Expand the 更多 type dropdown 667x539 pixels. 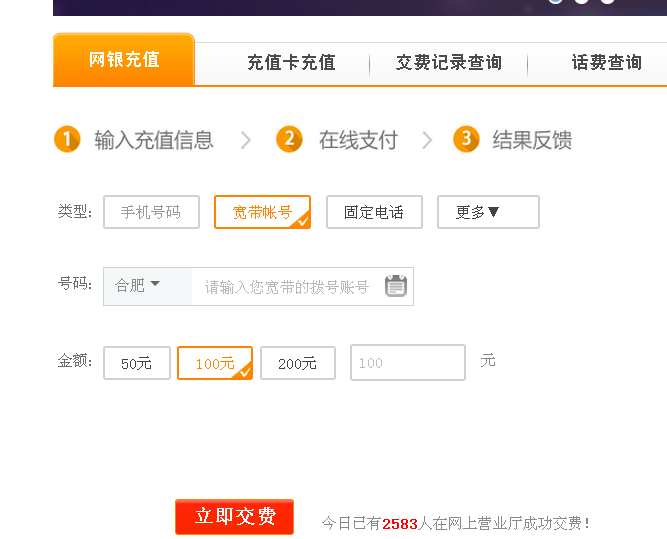coord(488,212)
